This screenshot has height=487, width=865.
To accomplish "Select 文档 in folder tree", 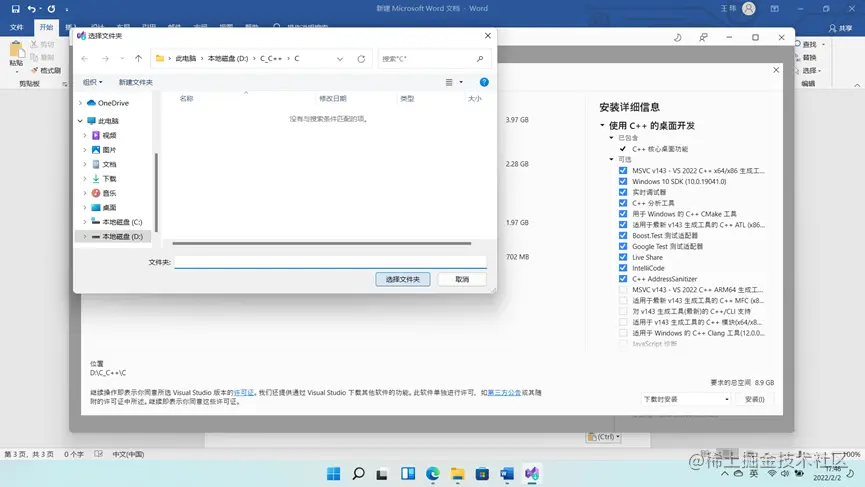I will (109, 164).
